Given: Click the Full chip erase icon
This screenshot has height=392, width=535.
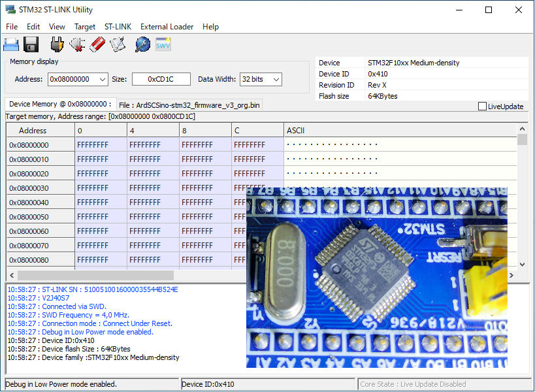Looking at the screenshot, I should pyautogui.click(x=97, y=44).
